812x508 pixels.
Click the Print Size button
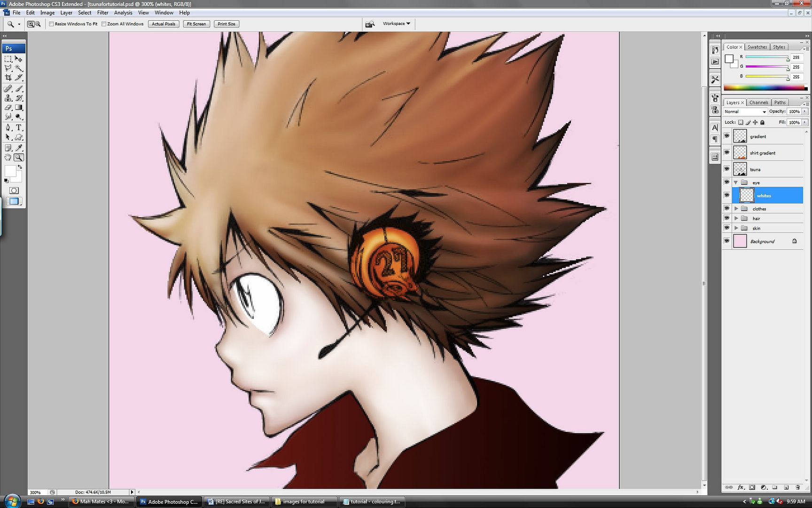[226, 24]
